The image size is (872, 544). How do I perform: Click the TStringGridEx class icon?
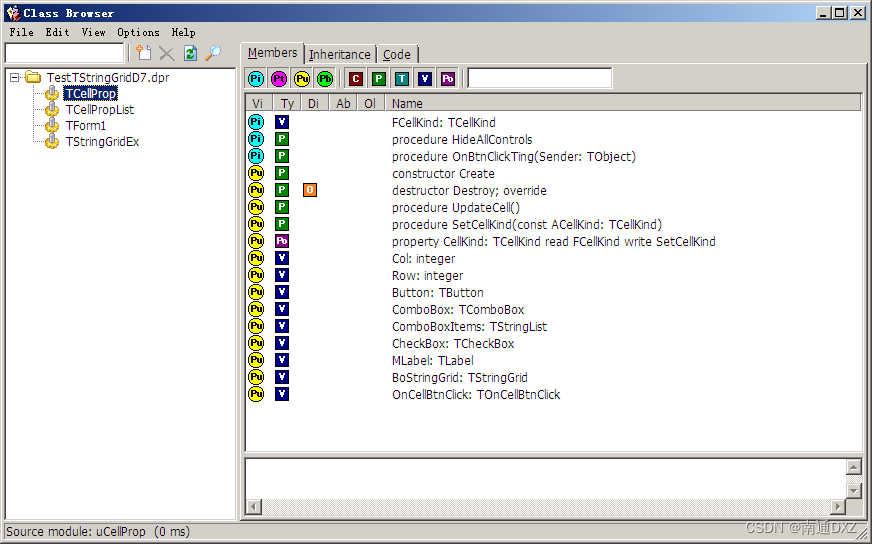click(52, 142)
